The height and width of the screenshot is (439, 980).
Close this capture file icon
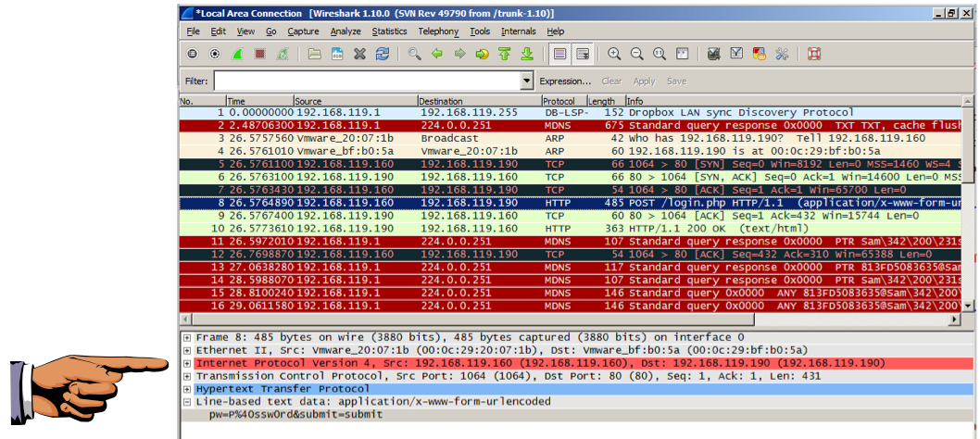(359, 55)
